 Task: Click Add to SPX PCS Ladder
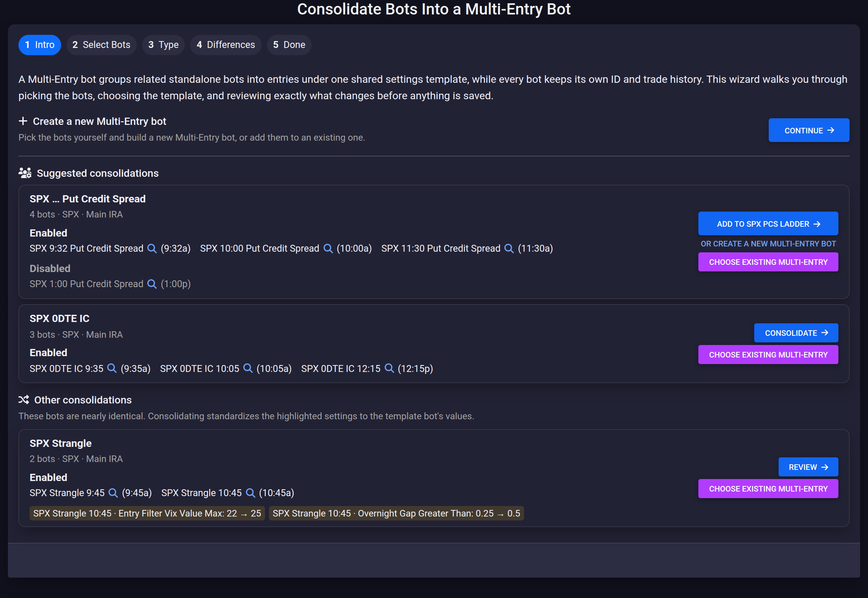coord(768,224)
